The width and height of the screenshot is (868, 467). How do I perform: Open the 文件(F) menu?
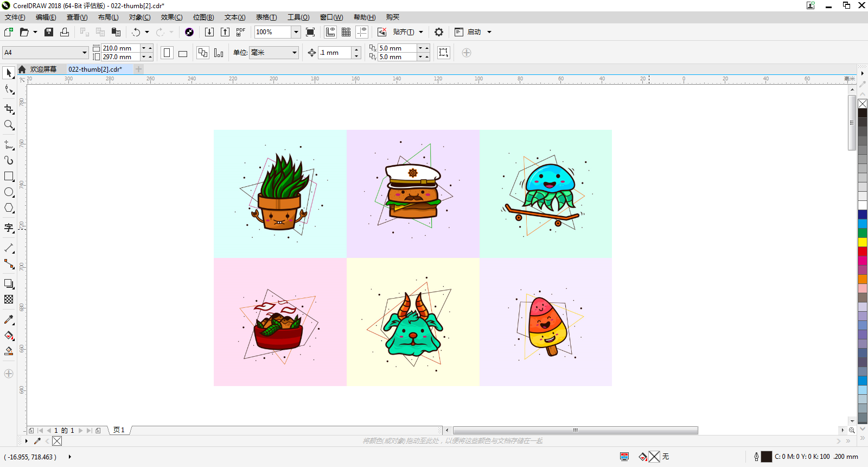(x=15, y=17)
